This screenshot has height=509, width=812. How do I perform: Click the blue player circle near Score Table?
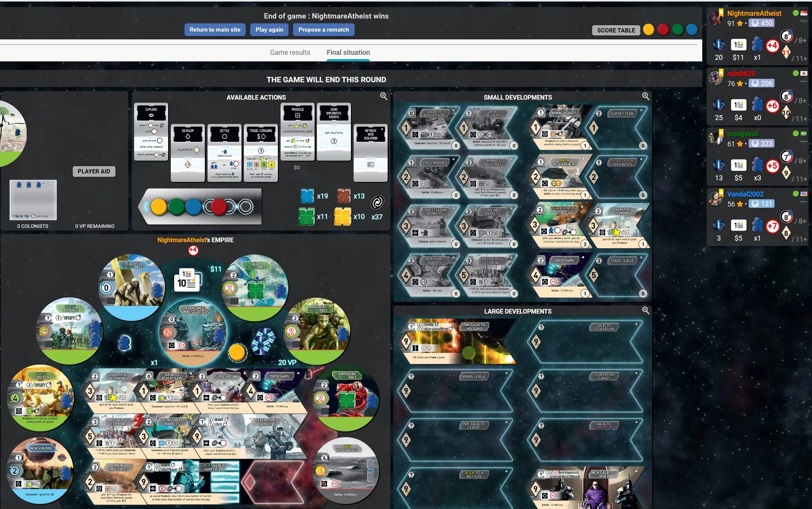click(692, 30)
